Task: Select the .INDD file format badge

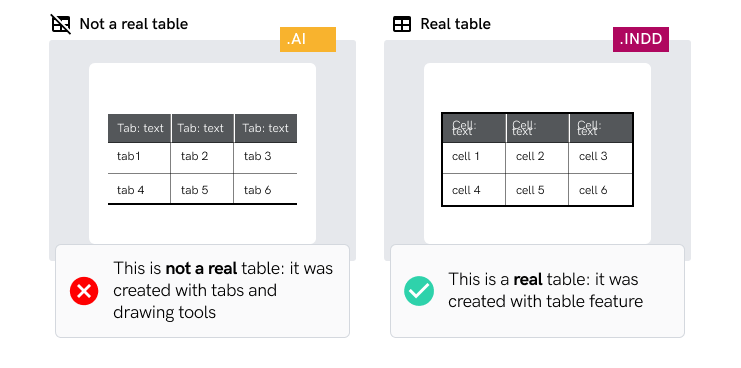Action: pos(641,39)
